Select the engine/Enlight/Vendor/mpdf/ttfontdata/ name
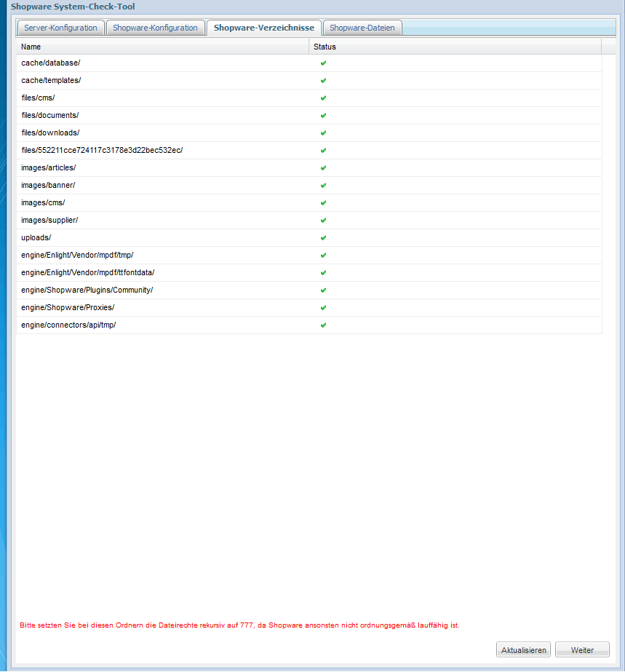Image resolution: width=625 pixels, height=672 pixels. (x=88, y=273)
